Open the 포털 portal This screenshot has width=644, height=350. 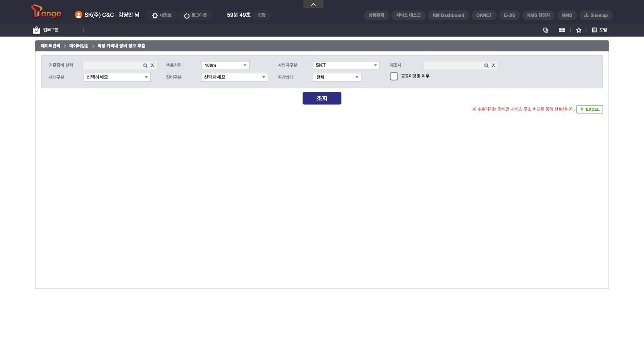(600, 30)
